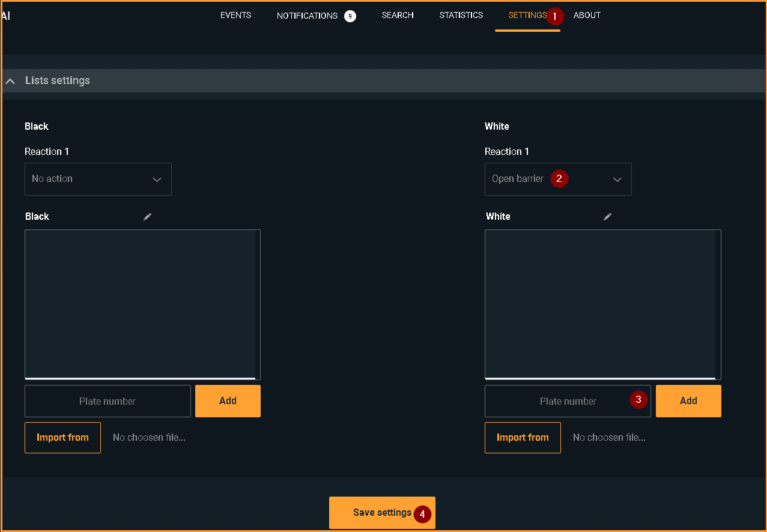Click the Black list 'No choosen file...' text
767x532 pixels.
[x=149, y=438]
